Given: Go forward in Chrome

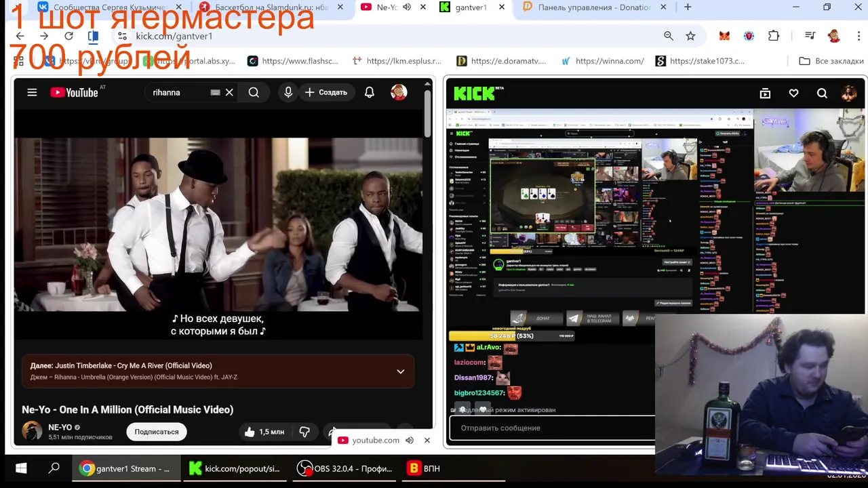Looking at the screenshot, I should tap(44, 36).
